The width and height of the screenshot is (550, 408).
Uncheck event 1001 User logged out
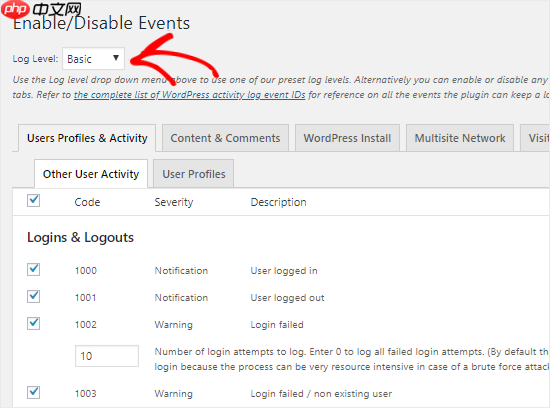click(34, 296)
